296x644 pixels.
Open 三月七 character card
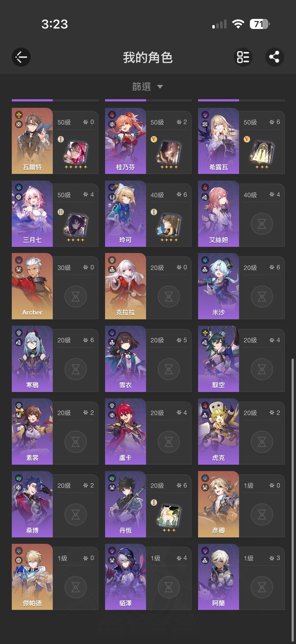pos(55,214)
